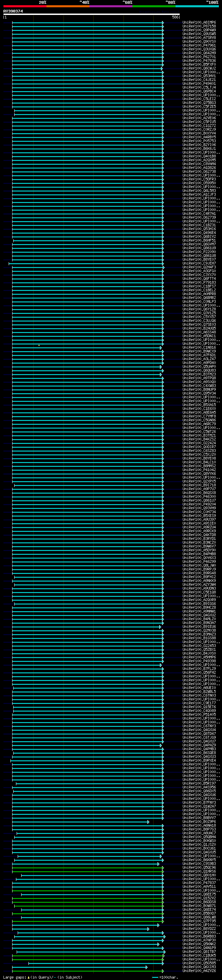222x980 pixels.
Task: Open the UniRef100_Q9P4W9 entry
Action: click(199, 30)
